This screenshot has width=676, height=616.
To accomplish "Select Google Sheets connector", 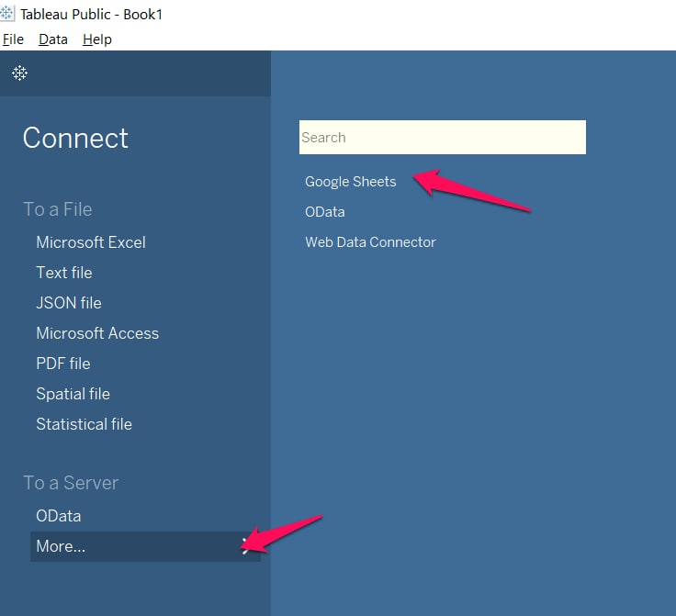I will coord(351,182).
